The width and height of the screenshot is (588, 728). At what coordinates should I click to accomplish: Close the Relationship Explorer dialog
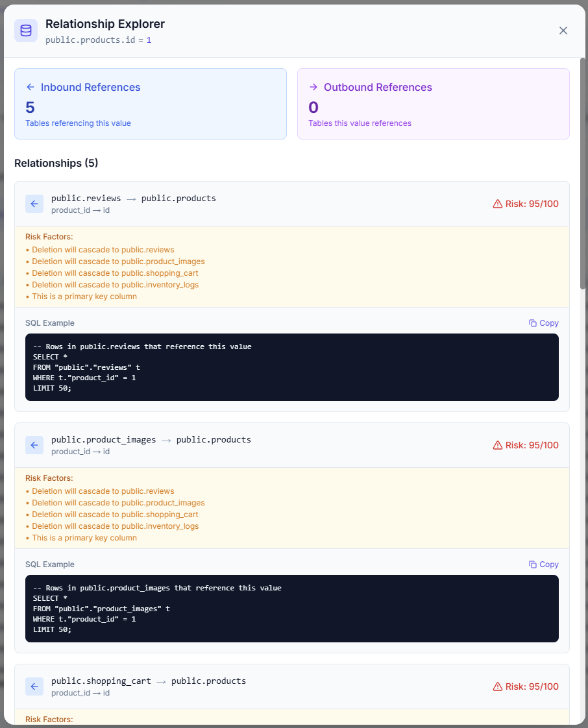[563, 30]
